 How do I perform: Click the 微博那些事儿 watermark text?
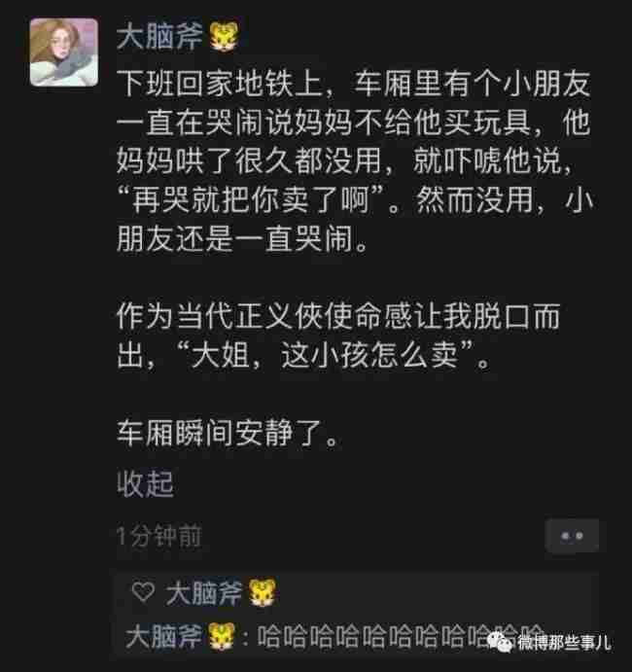pyautogui.click(x=564, y=642)
